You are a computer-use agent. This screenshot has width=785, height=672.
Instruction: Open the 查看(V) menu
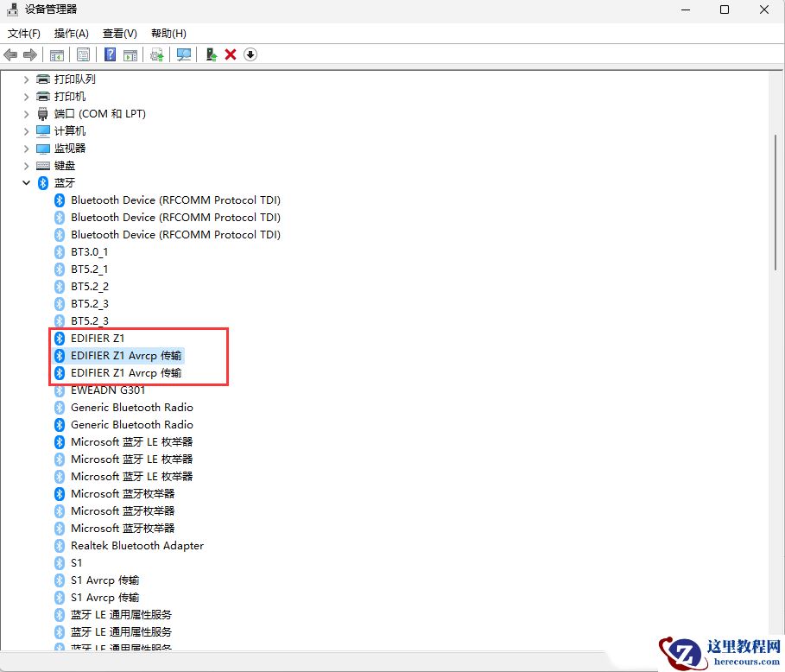pos(119,33)
